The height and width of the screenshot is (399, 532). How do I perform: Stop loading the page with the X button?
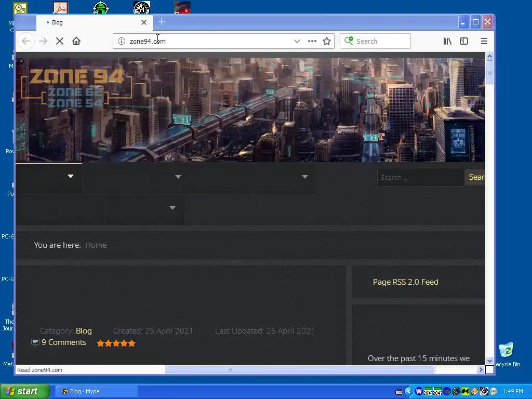(x=60, y=42)
